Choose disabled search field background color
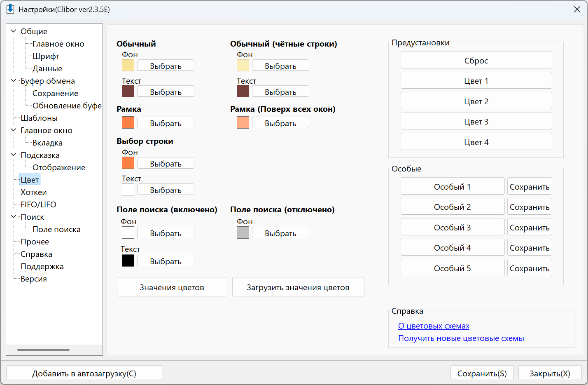 coord(280,233)
